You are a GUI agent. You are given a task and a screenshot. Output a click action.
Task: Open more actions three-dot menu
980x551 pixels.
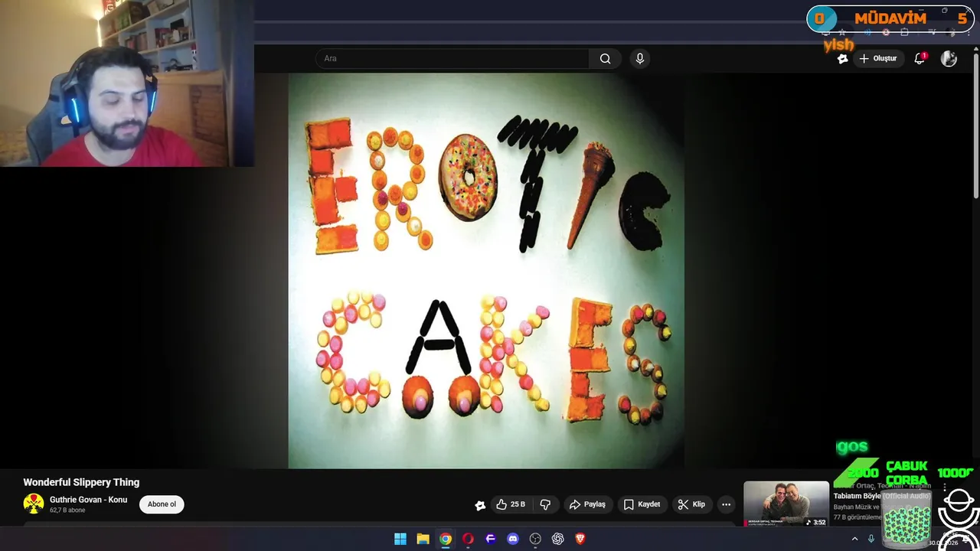tap(726, 504)
